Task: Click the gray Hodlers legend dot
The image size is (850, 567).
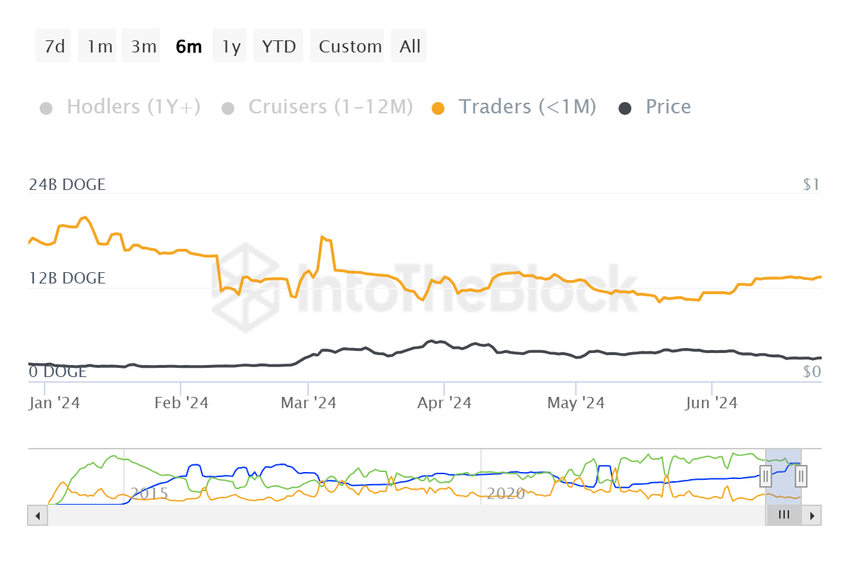Action: [x=46, y=108]
